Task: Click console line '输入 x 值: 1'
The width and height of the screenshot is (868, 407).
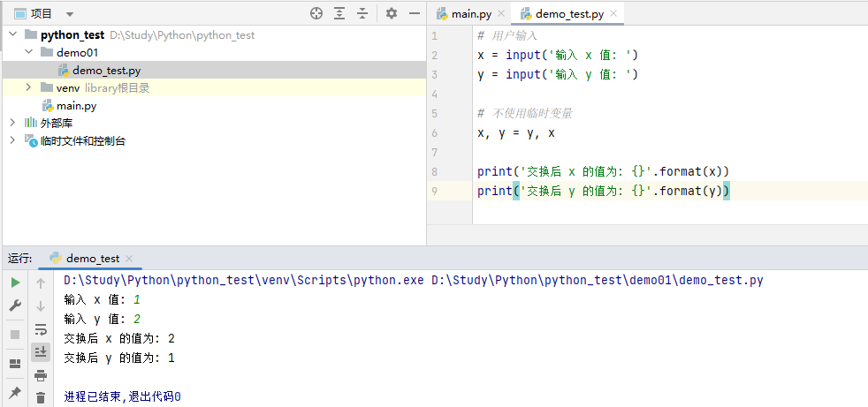Action: tap(103, 299)
